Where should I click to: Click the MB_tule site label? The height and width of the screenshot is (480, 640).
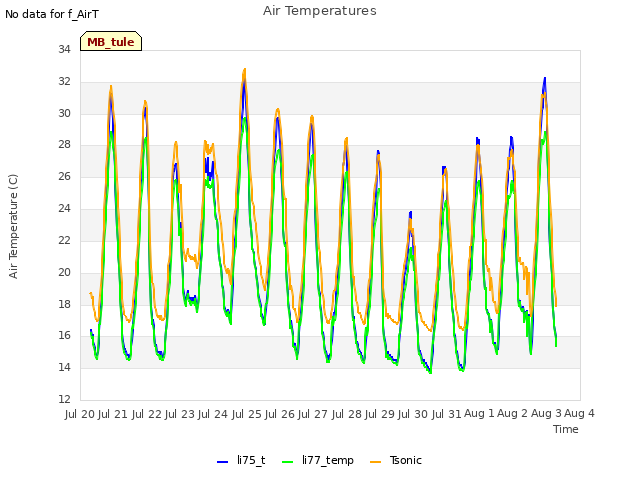[x=111, y=42]
